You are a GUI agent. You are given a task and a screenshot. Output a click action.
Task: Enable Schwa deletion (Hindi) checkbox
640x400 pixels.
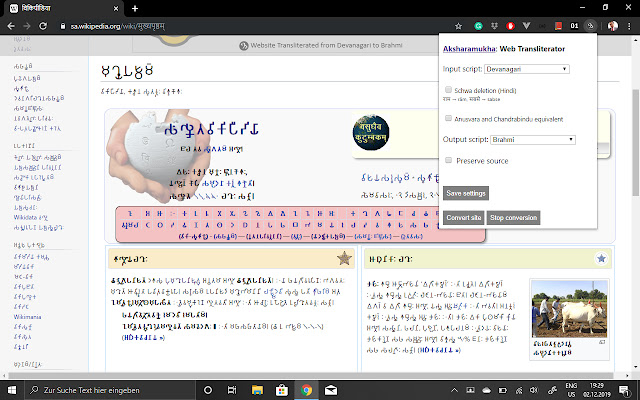448,90
